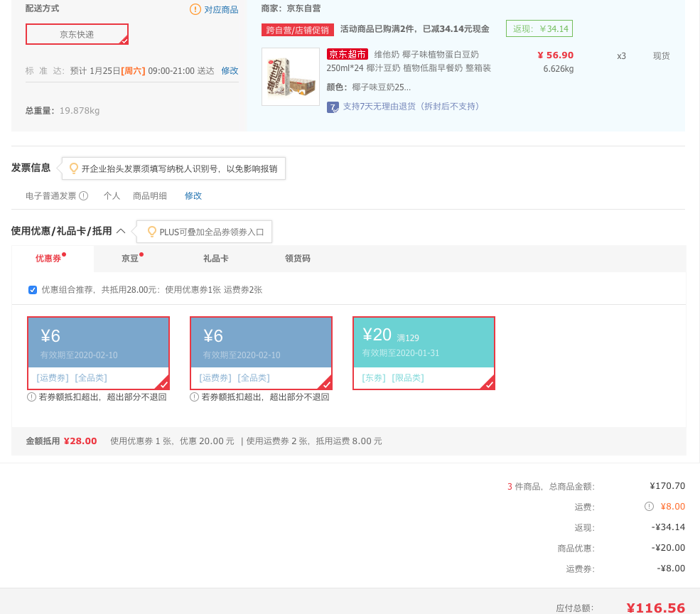Click the 跨自营/店铺促销 promotion tag

coord(297,30)
